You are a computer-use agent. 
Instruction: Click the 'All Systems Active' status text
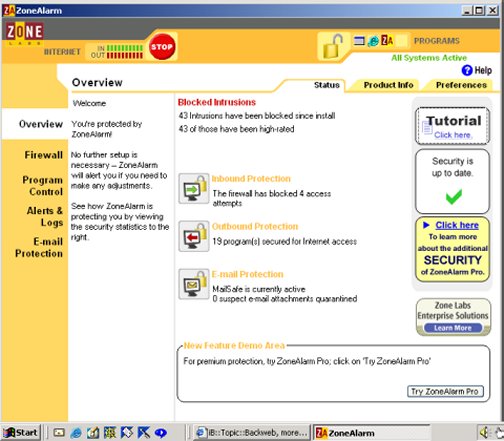tap(429, 58)
